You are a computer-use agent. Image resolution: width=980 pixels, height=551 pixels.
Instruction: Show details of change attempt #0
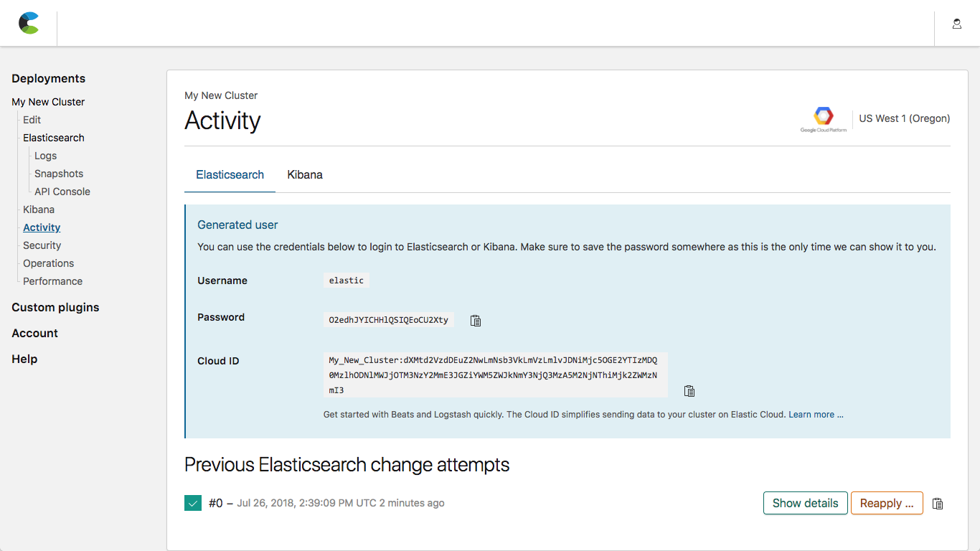coord(806,503)
